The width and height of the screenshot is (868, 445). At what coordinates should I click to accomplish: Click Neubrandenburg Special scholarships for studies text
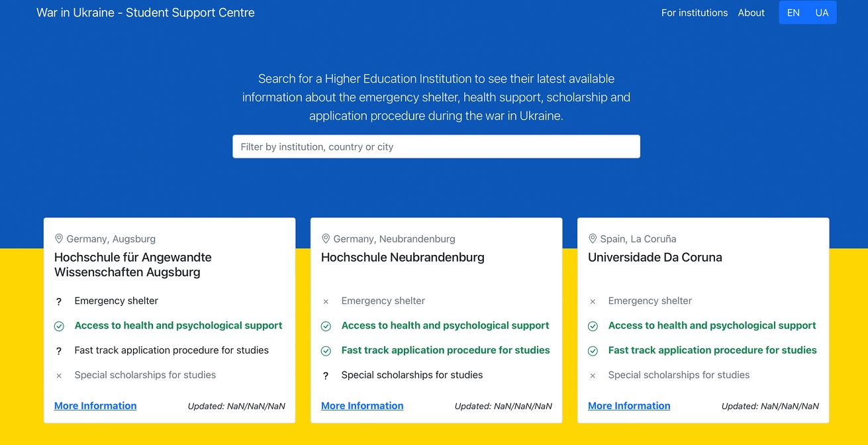412,375
